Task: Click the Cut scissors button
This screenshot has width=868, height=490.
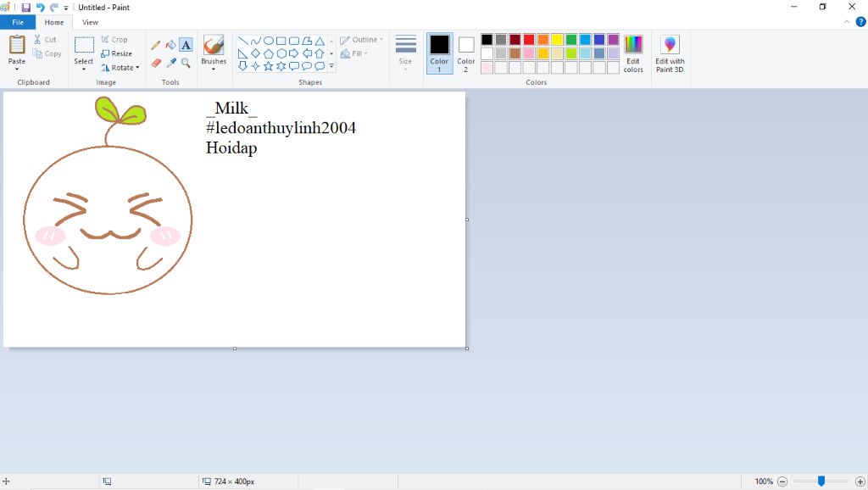Action: [x=46, y=39]
